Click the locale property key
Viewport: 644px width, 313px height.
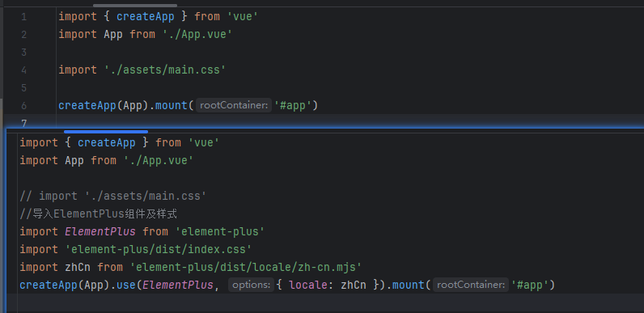(308, 285)
